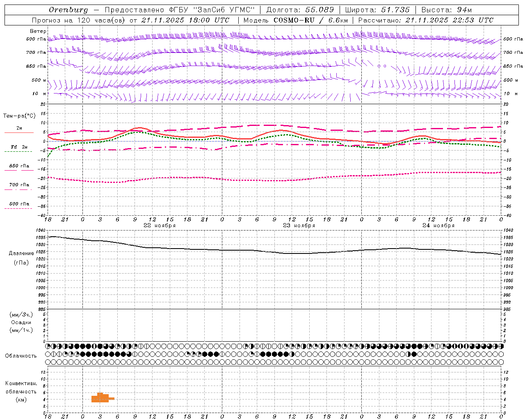
Task: Click the "(км)" convective height unit
Action: pos(21,399)
